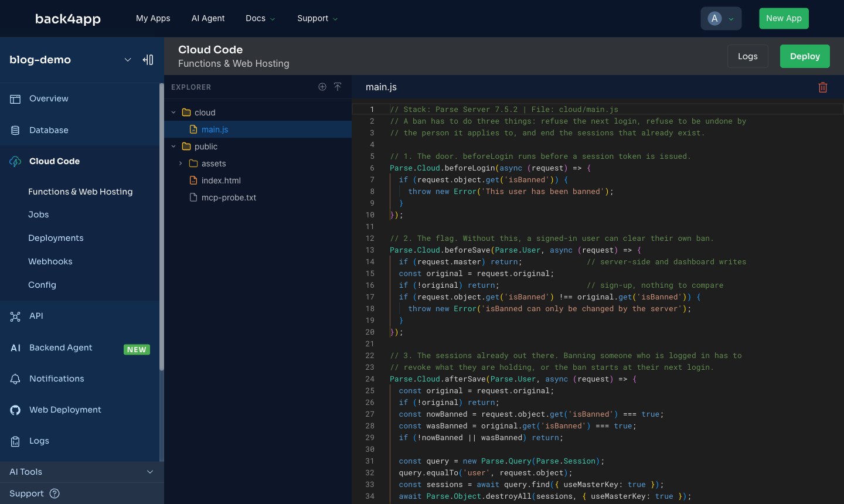
Task: Collapse the public folder chevron
Action: click(x=173, y=147)
